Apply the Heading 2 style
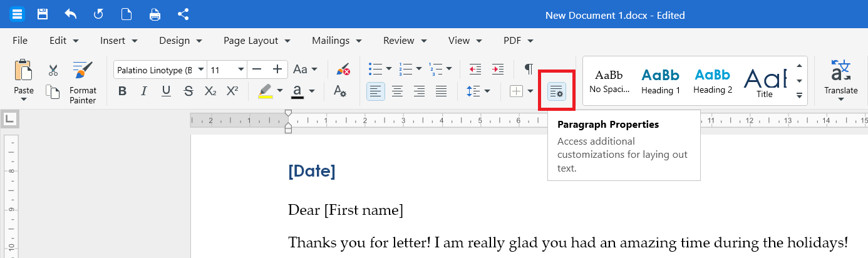The image size is (868, 258). pos(713,81)
